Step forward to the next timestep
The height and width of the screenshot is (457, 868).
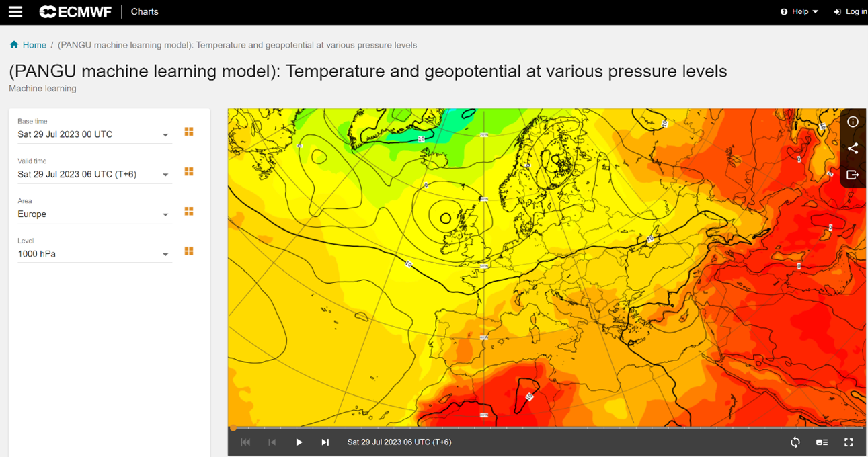coord(325,442)
